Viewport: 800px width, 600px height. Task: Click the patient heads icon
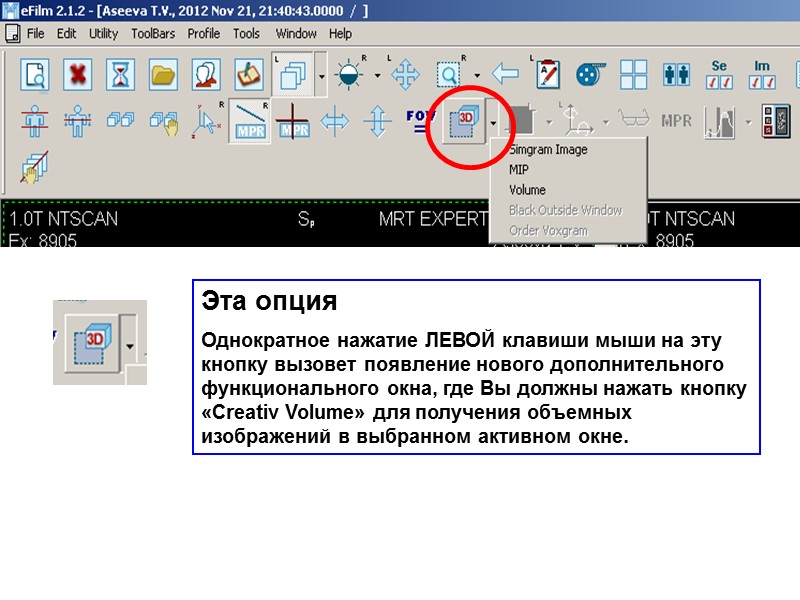pyautogui.click(x=206, y=75)
